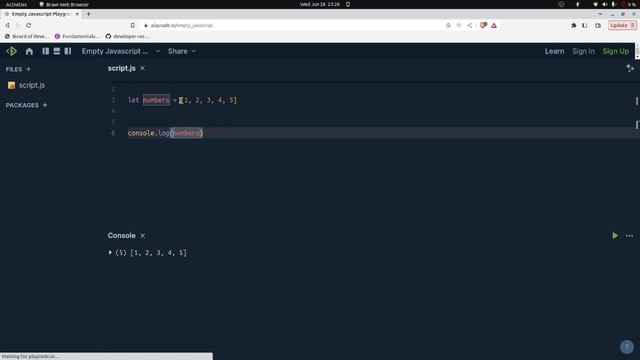Open the Brave wallet icon
Screen dimensions: 640x360
coord(598,25)
